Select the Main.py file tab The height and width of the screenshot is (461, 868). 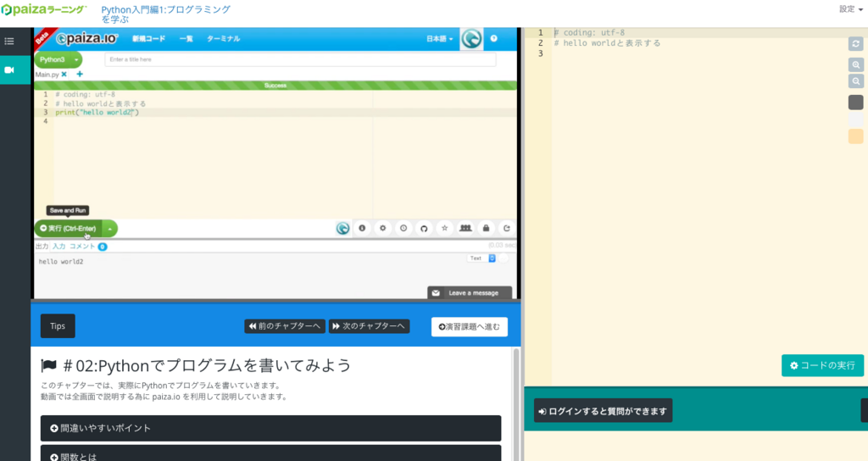point(47,75)
